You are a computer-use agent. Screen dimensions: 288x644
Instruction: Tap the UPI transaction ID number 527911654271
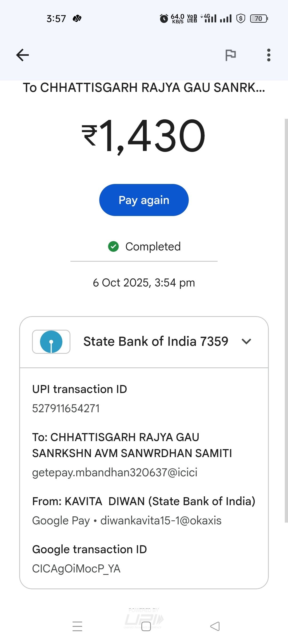point(66,408)
